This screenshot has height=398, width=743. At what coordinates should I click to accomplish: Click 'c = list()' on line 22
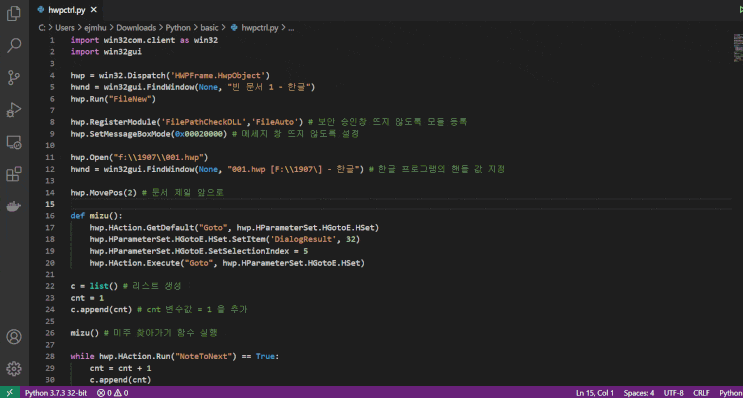coord(94,286)
